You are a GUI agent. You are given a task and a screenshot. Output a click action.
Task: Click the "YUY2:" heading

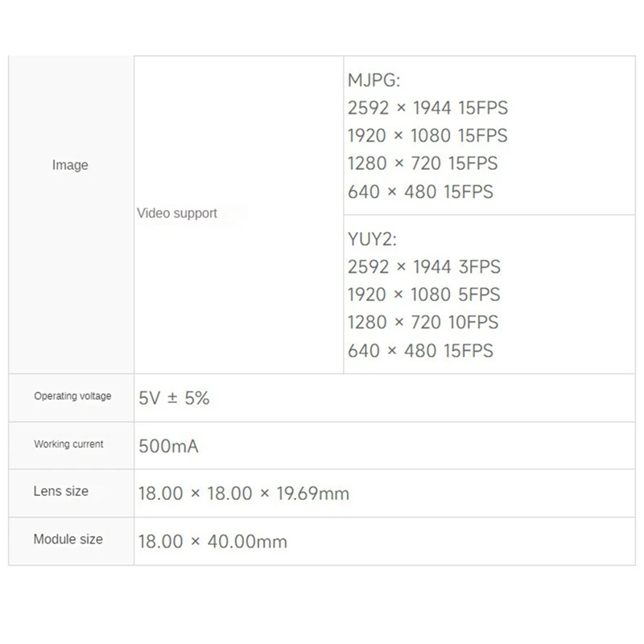click(x=373, y=238)
